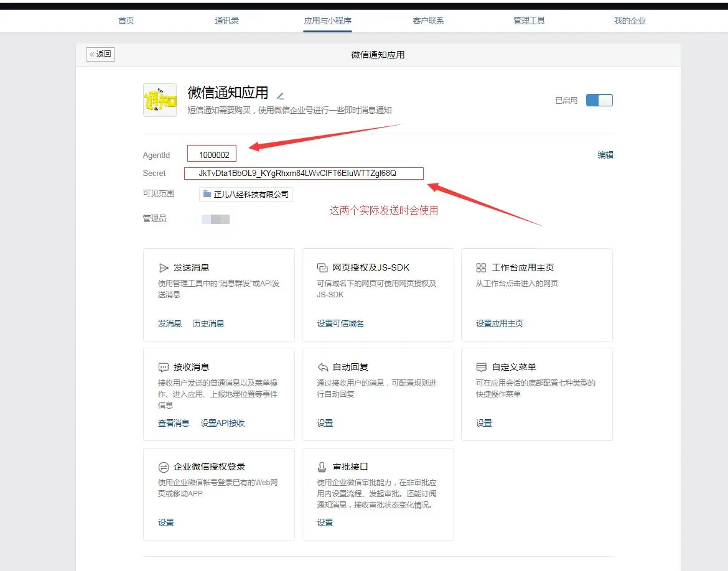Click the 工作台应用主页 card title

(523, 268)
